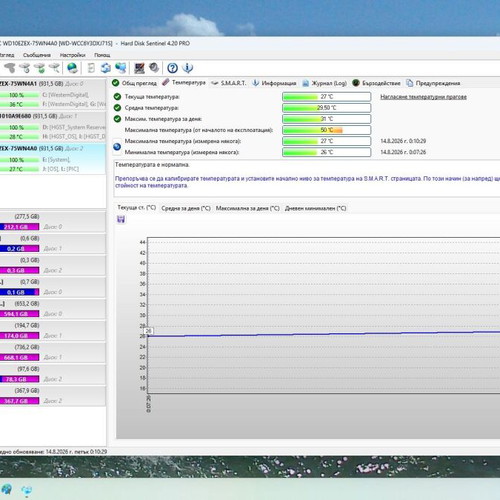This screenshot has width=500, height=500.
Task: Select the Максимална за деня (°C) graph tab
Action: tap(247, 208)
